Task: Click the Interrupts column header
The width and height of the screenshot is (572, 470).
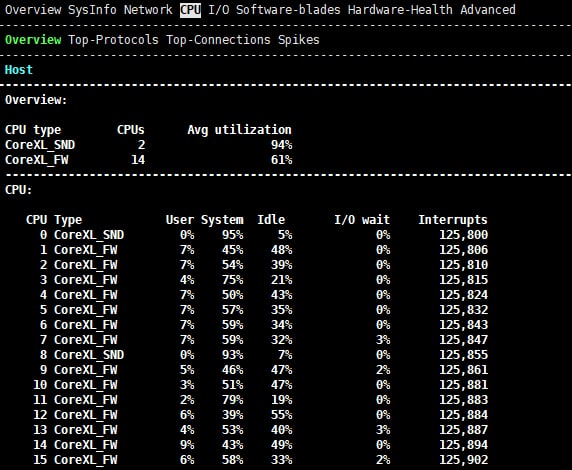Action: coord(453,220)
